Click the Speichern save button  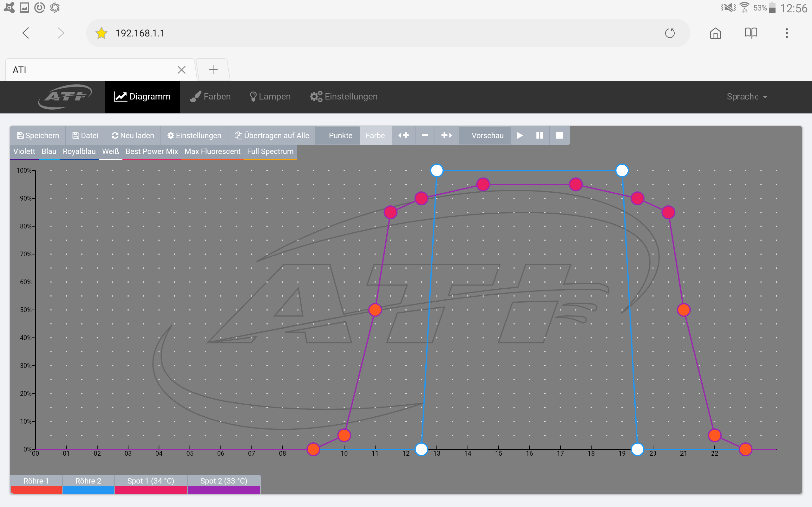[x=38, y=136]
